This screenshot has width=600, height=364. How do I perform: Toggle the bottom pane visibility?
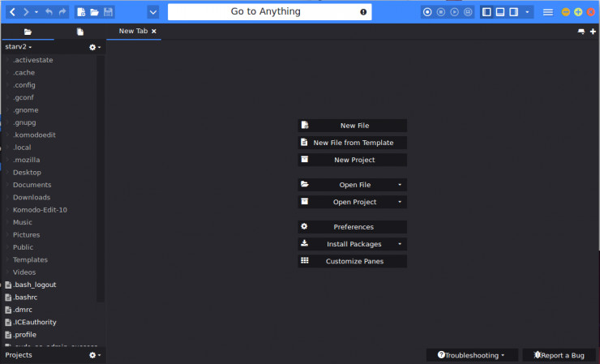coord(500,12)
